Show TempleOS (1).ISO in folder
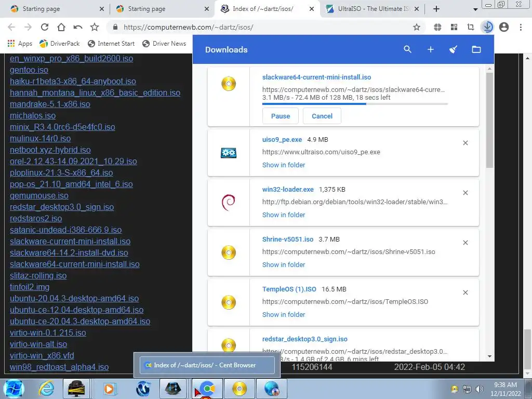Screen dimensions: 532x399 click(x=284, y=314)
